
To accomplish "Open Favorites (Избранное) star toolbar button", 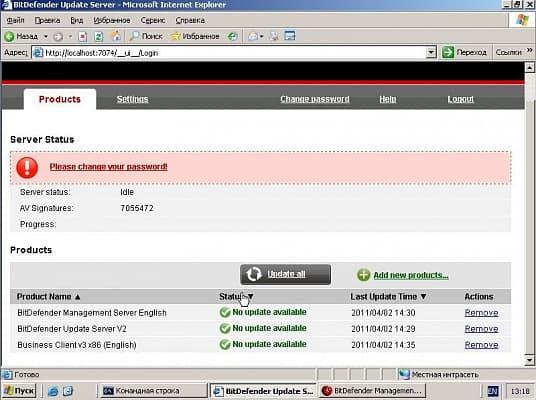I will 195,36.
